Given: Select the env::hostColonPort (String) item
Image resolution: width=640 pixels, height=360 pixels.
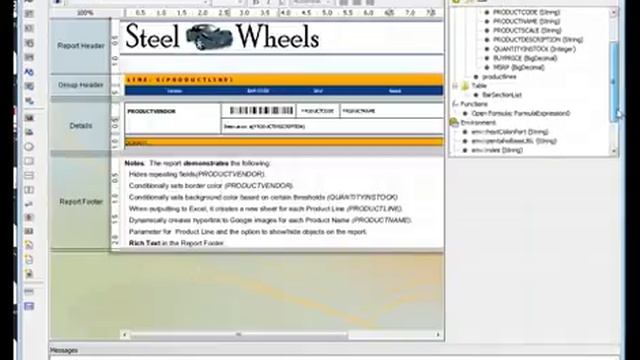Looking at the screenshot, I should pos(509,132).
